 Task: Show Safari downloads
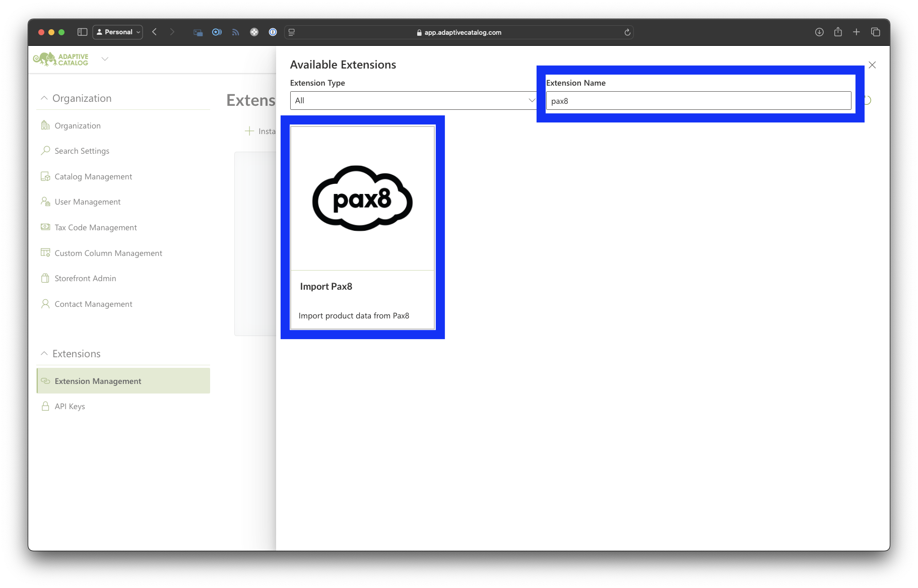pos(819,32)
